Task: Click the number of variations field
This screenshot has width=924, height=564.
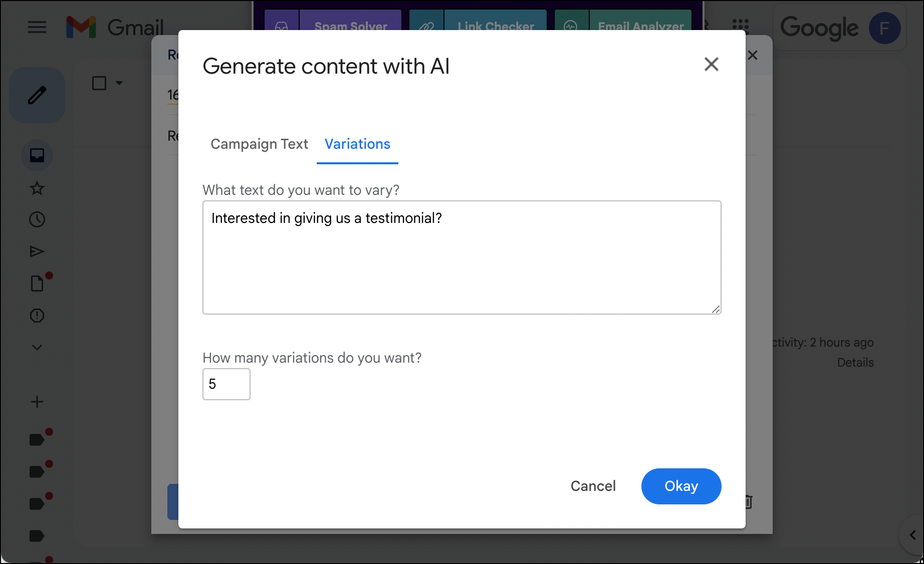Action: pos(226,384)
